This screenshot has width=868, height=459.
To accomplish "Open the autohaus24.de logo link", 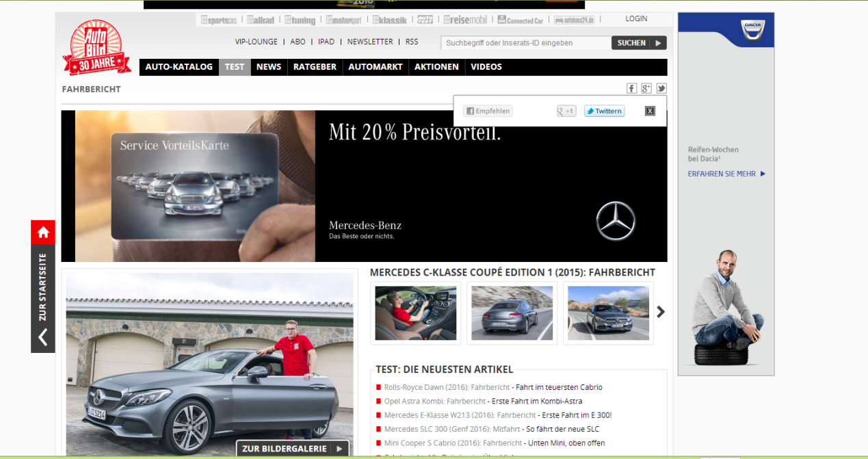I will pyautogui.click(x=575, y=20).
